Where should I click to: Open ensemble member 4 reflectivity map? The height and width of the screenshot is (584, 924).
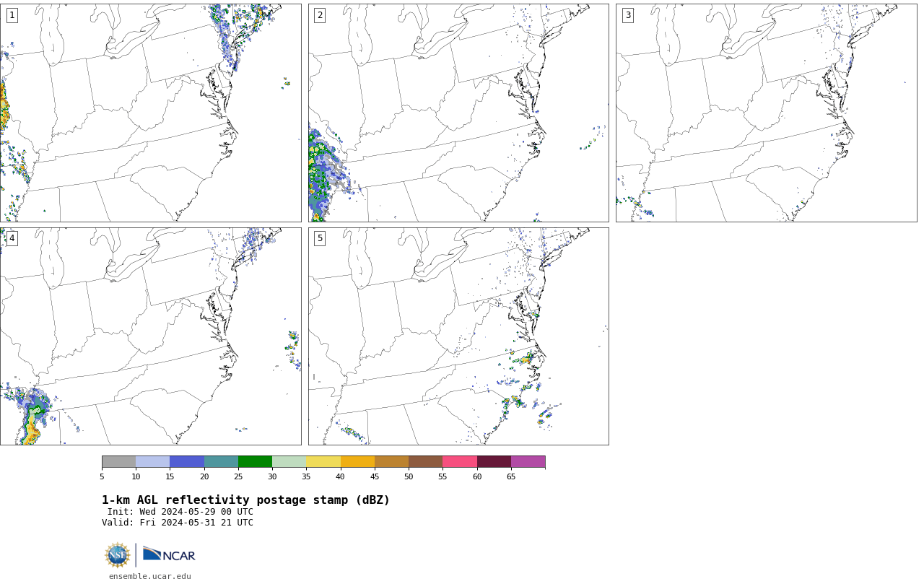click(x=150, y=336)
